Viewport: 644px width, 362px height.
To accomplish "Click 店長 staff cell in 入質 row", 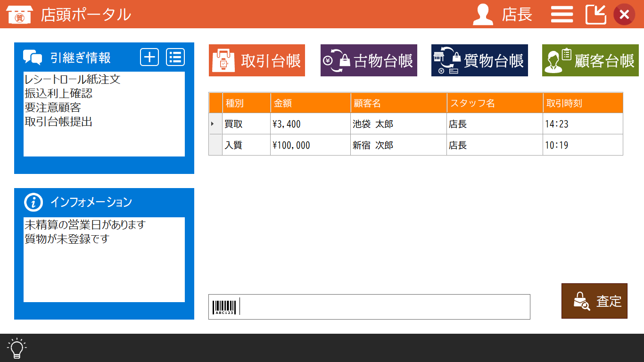I will click(x=495, y=145).
